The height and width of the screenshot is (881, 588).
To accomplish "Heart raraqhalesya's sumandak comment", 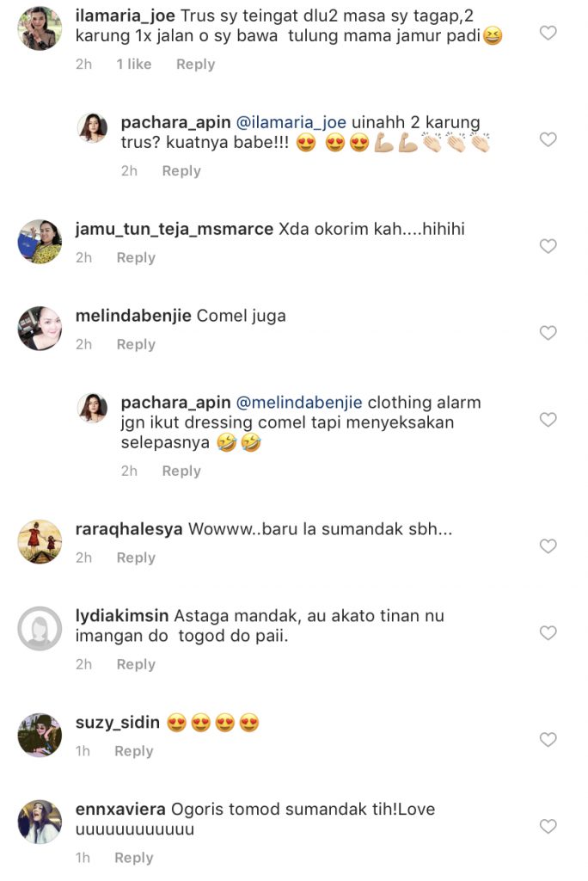I will pyautogui.click(x=548, y=546).
